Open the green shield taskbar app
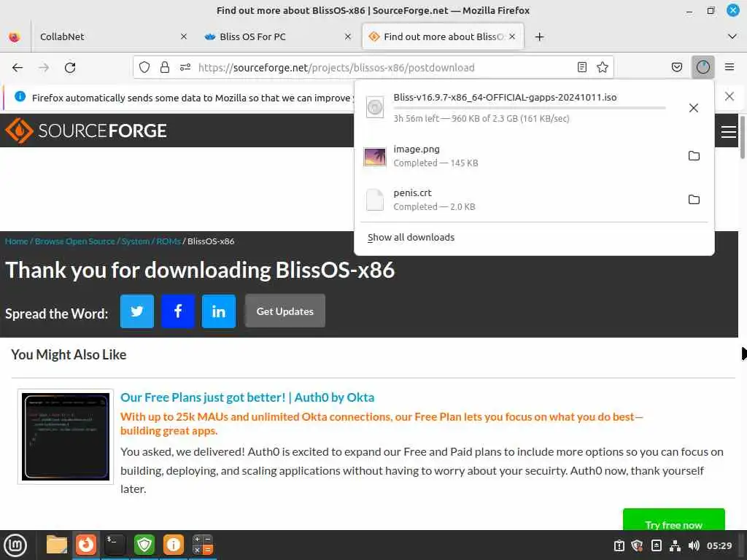This screenshot has width=747, height=560. point(144,545)
